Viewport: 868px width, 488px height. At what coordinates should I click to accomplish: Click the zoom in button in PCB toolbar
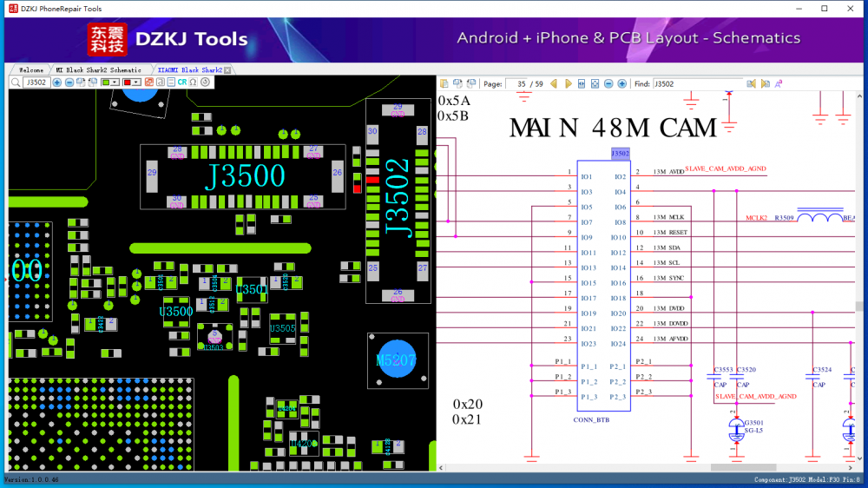pyautogui.click(x=57, y=82)
